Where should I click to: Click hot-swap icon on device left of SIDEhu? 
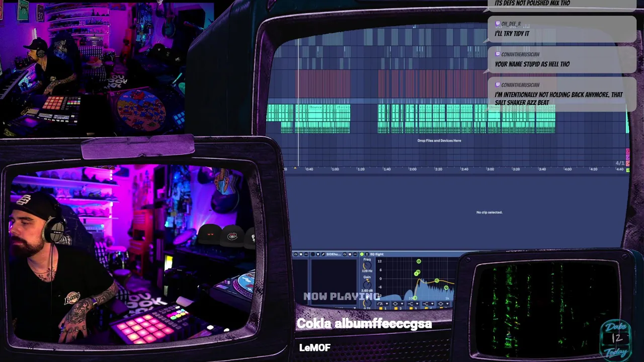(x=296, y=254)
